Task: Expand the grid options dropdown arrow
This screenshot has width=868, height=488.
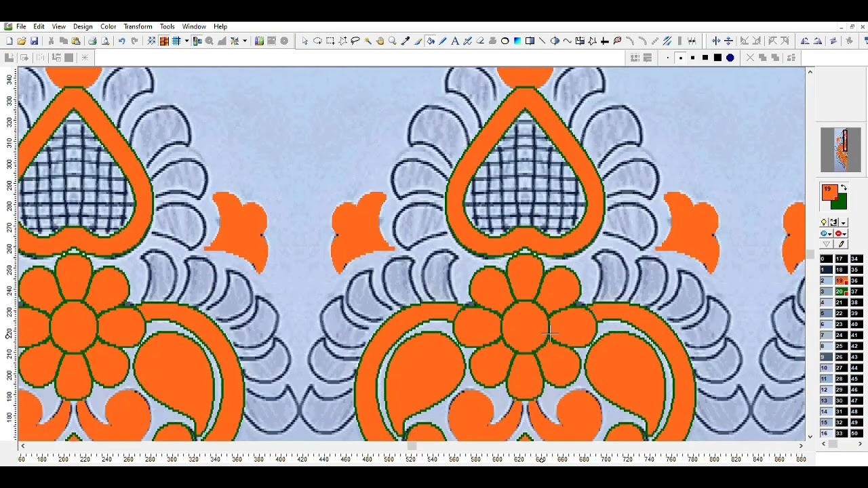Action: click(x=186, y=41)
